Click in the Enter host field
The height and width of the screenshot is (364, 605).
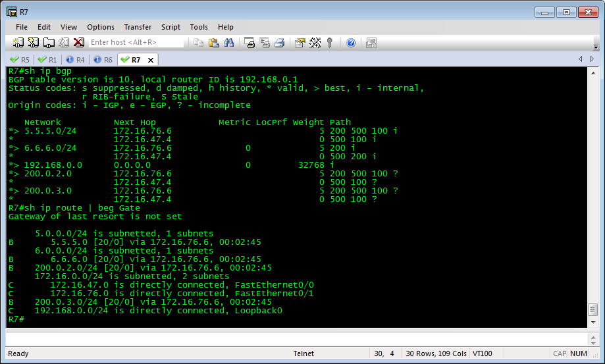pyautogui.click(x=136, y=42)
